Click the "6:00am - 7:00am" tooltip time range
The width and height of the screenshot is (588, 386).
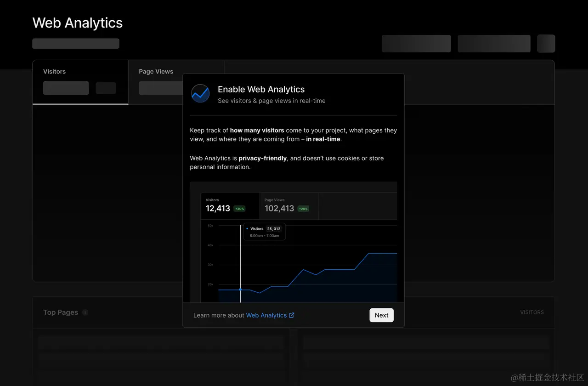(x=264, y=236)
